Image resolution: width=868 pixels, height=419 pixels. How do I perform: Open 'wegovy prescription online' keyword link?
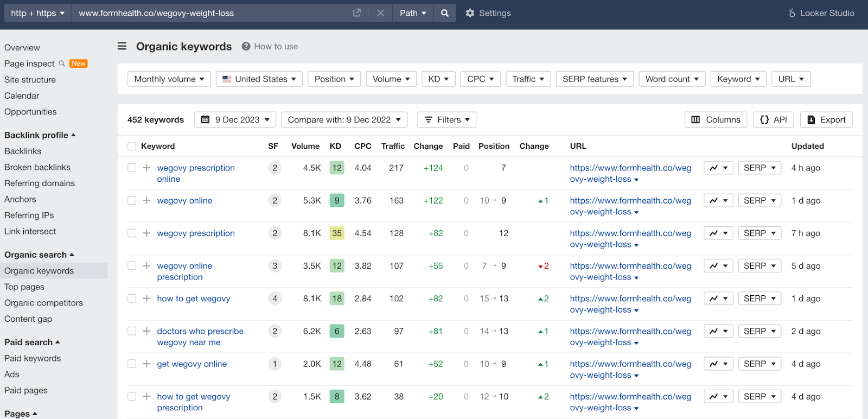(x=196, y=173)
